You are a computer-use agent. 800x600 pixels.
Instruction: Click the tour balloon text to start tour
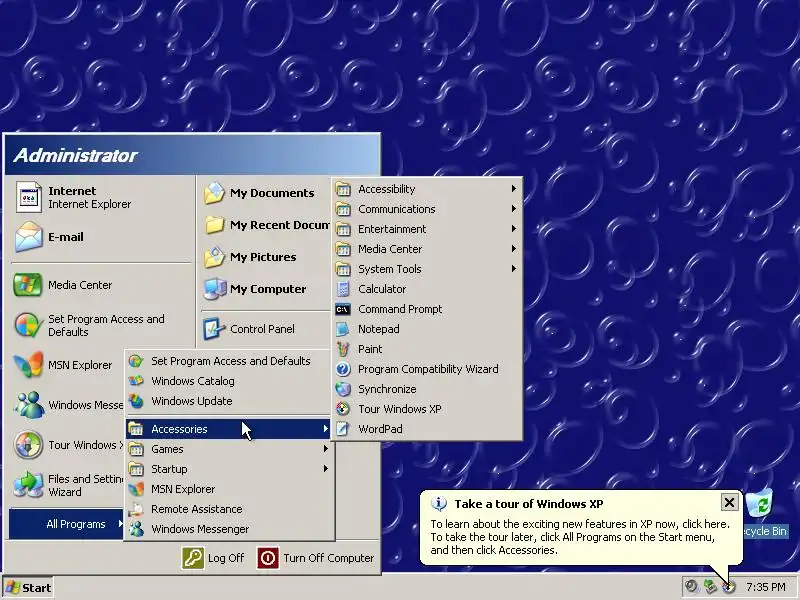(580, 537)
